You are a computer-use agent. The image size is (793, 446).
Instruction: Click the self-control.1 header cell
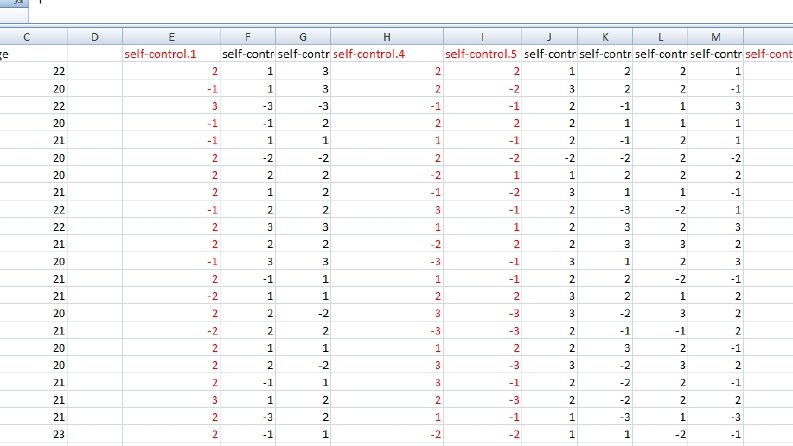tap(171, 54)
